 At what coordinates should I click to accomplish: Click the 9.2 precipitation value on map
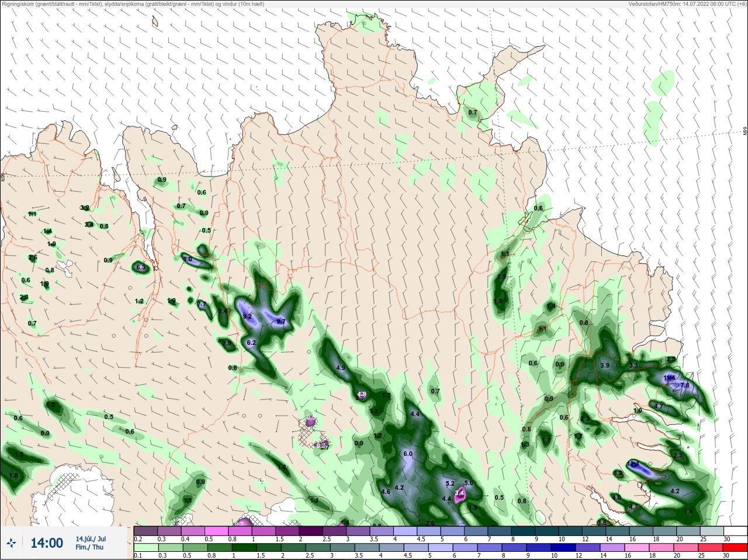pos(247,316)
